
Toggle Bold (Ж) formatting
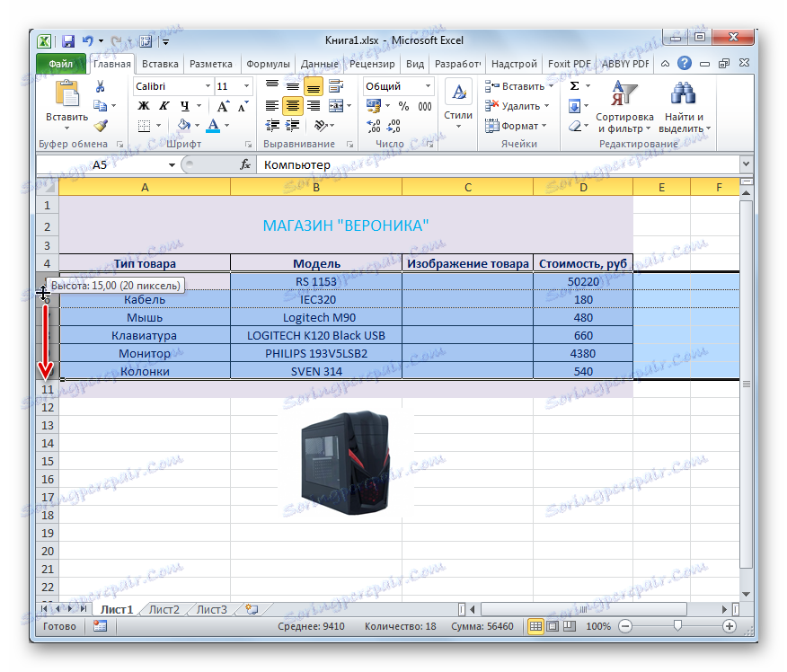(144, 106)
